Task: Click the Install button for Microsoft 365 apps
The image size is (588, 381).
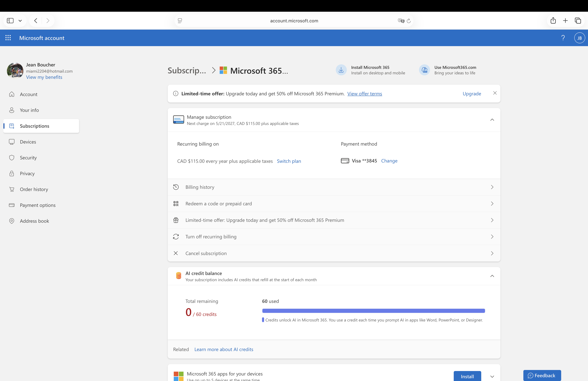Action: tap(467, 376)
